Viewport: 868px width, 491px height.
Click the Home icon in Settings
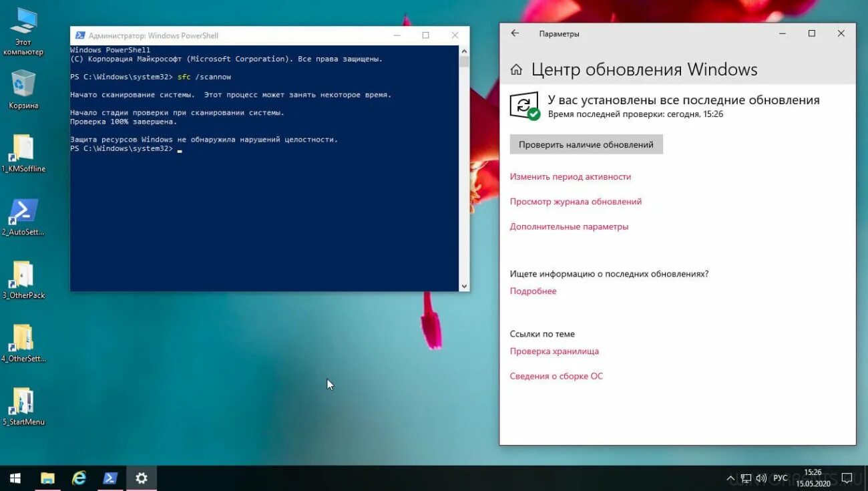point(516,69)
